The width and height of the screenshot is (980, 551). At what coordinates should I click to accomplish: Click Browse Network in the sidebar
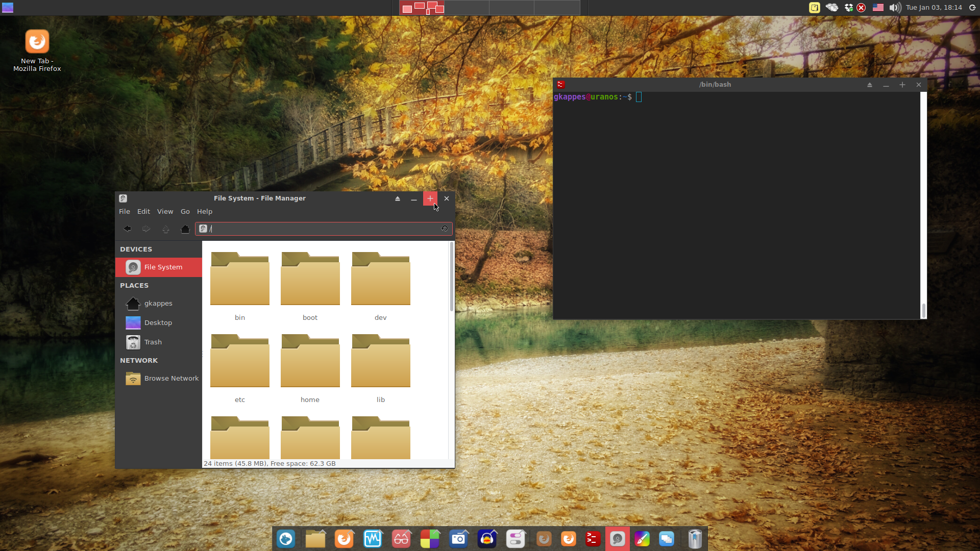click(171, 379)
